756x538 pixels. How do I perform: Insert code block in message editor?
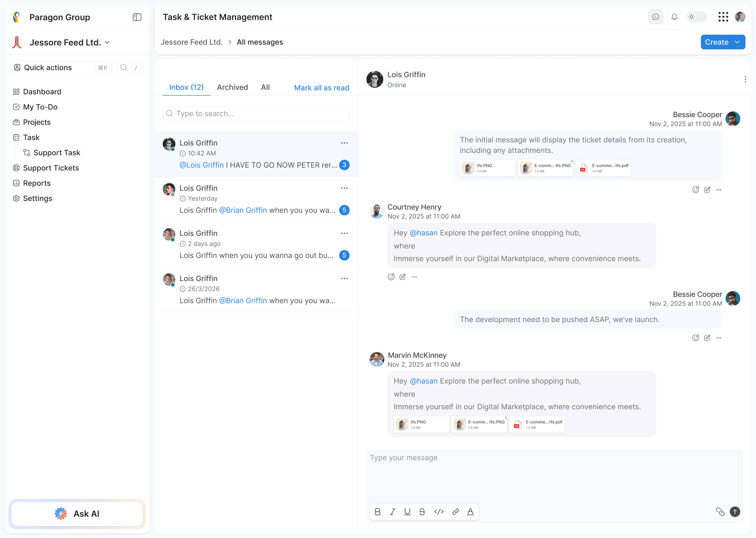point(439,512)
